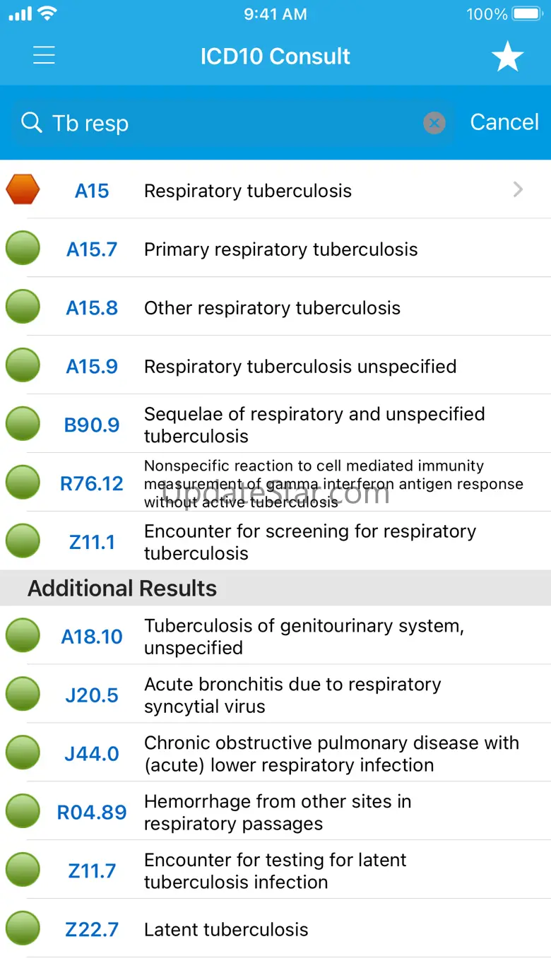Open the hamburger menu
This screenshot has width=551, height=980.
(44, 56)
